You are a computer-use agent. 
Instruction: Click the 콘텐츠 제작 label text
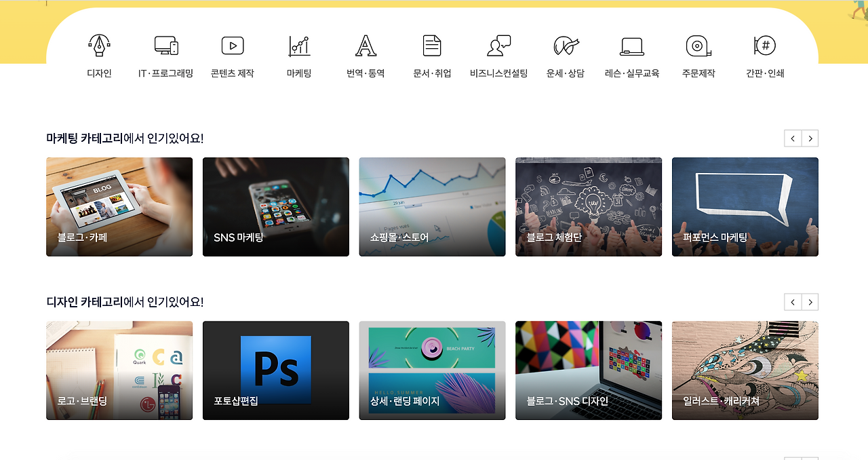[x=233, y=73]
